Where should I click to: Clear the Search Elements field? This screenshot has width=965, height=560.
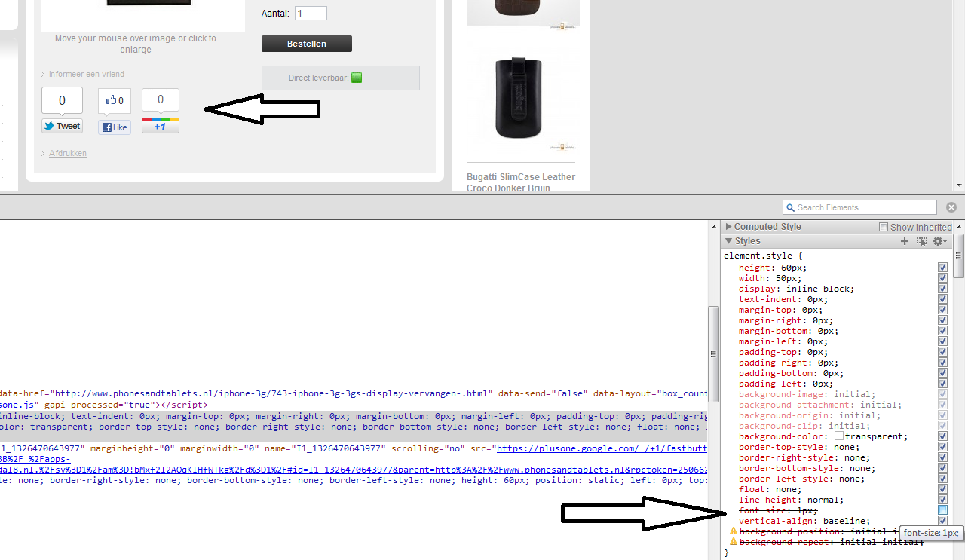951,207
